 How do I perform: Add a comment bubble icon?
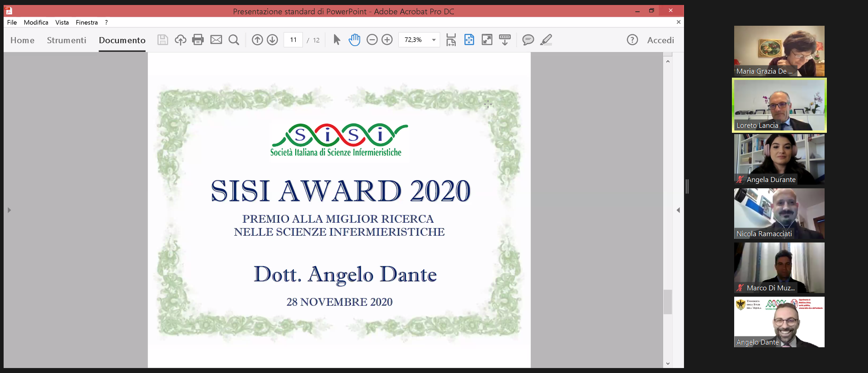528,40
